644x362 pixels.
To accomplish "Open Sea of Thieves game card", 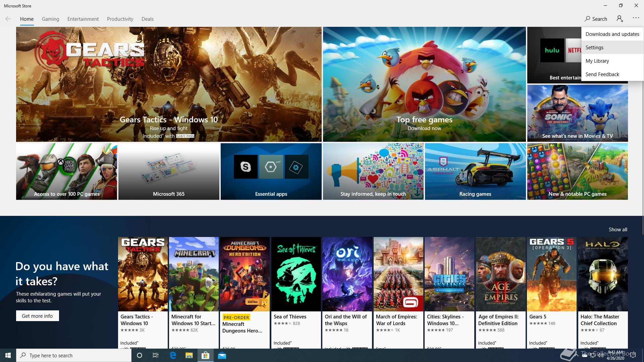I will click(296, 293).
